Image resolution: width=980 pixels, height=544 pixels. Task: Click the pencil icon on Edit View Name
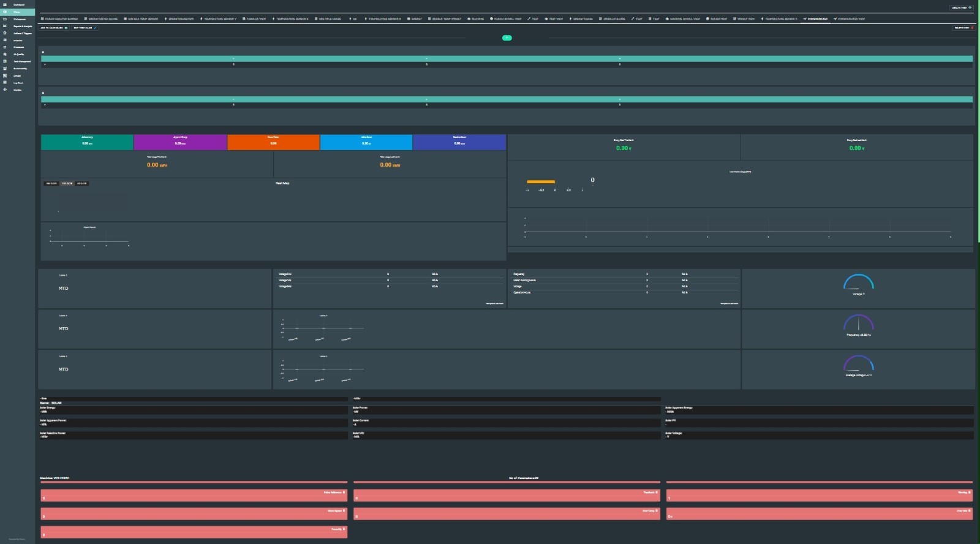(x=96, y=28)
